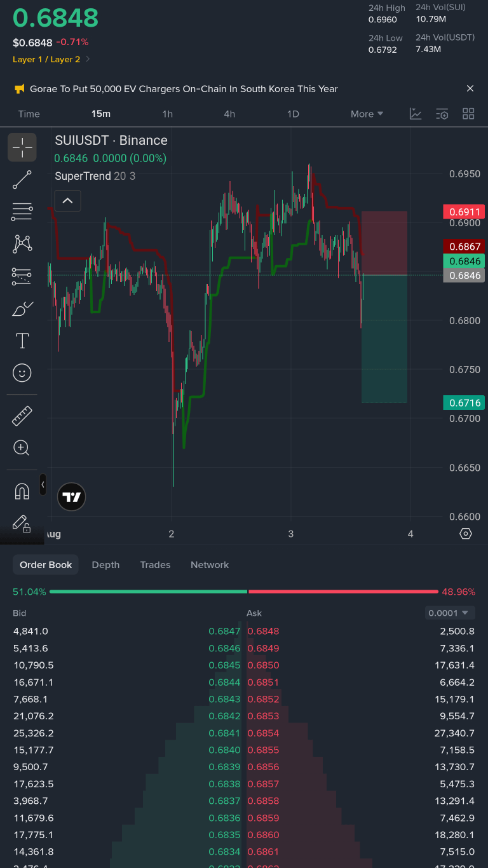Select the crosshair cursor tool
Viewport: 488px width, 868px height.
tap(22, 147)
